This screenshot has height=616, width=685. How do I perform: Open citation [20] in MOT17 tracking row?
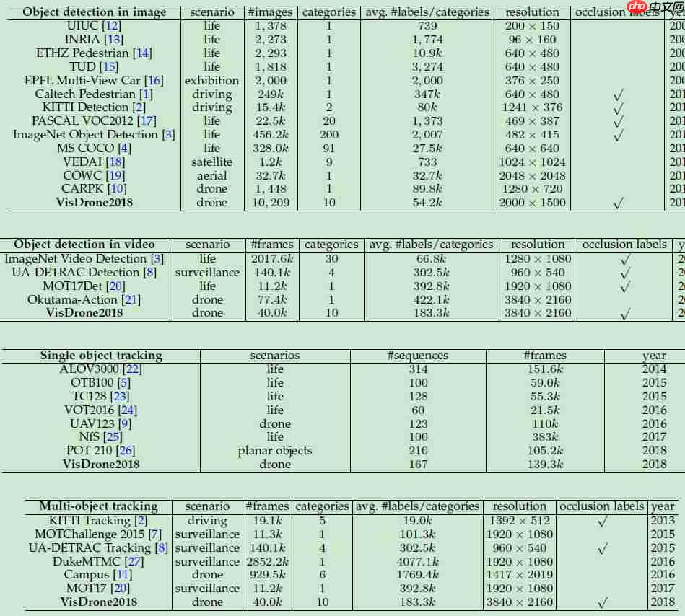[x=120, y=589]
